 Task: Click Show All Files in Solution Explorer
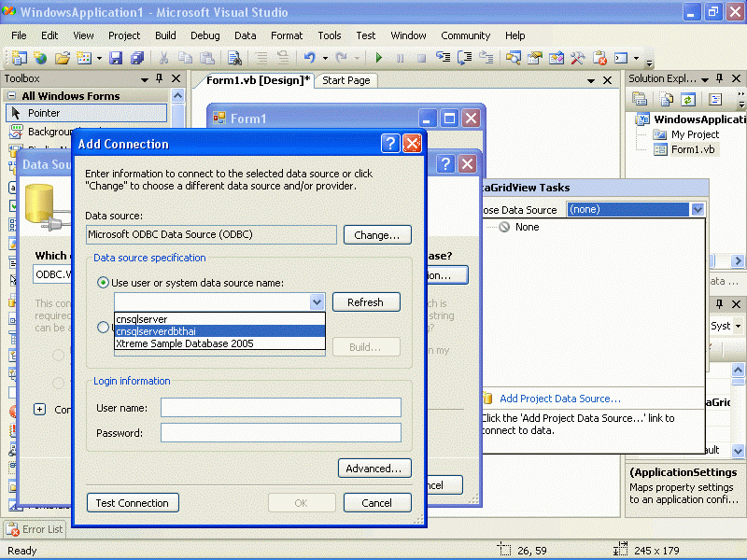click(667, 99)
